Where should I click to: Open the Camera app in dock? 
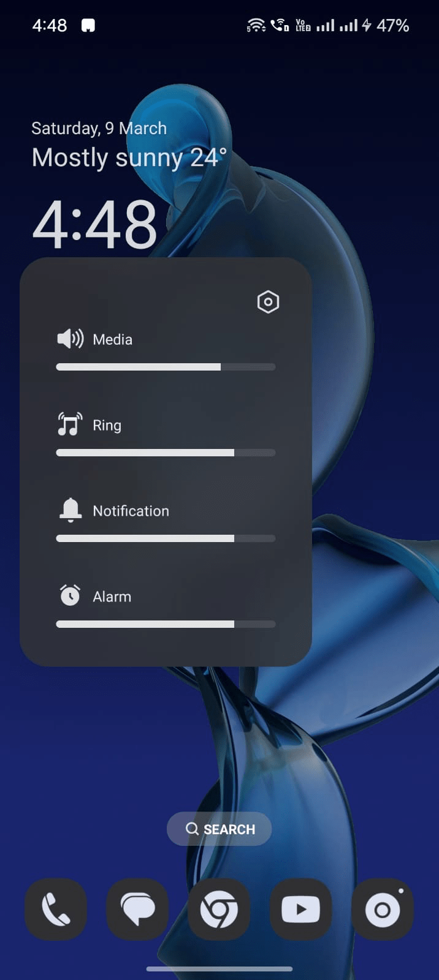[383, 909]
